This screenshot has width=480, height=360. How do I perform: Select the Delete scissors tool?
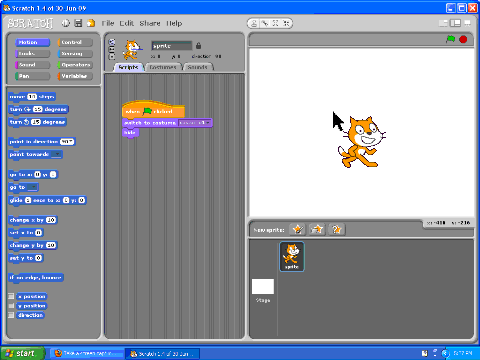(265, 23)
